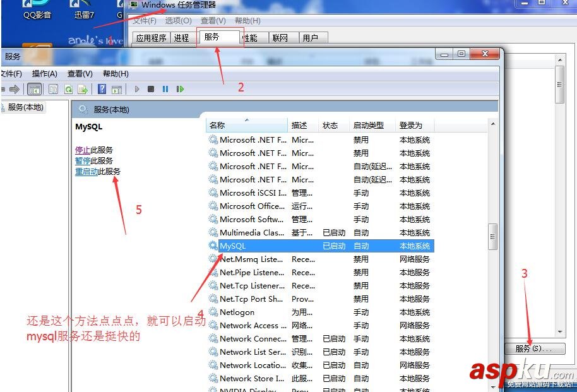Click 已启动 status cell of Network Connec... row
Image resolution: width=577 pixels, height=392 pixels.
(x=334, y=338)
